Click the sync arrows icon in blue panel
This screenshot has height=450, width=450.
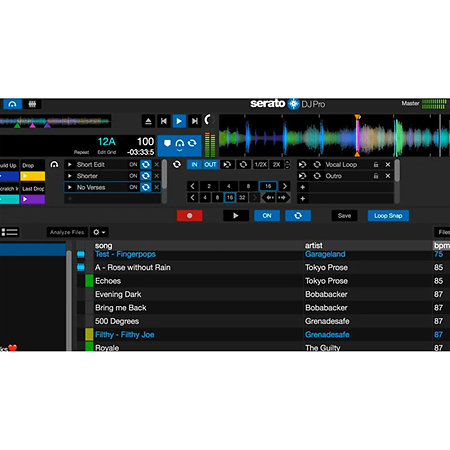pyautogui.click(x=192, y=143)
